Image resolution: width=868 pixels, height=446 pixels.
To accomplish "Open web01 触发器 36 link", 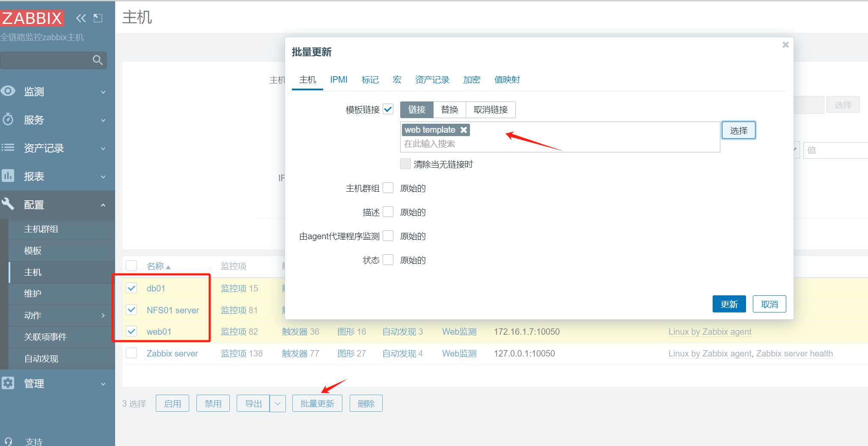I will (300, 332).
